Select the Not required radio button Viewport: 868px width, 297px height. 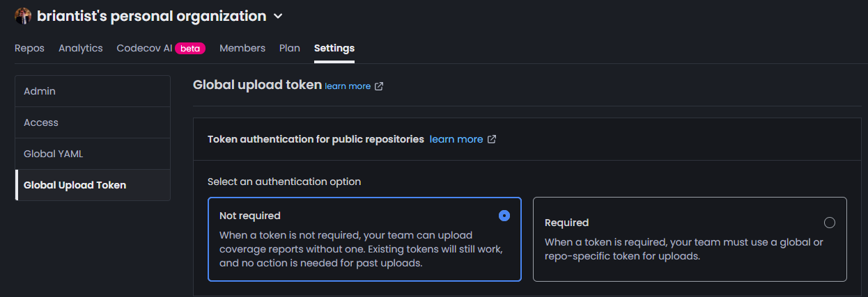tap(504, 216)
